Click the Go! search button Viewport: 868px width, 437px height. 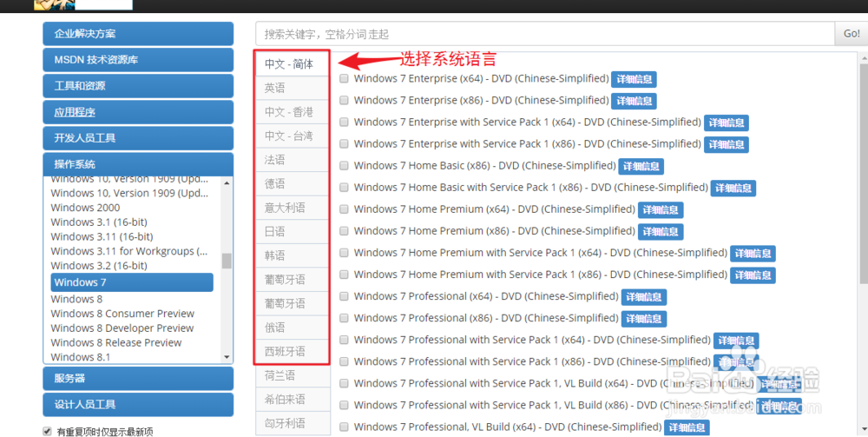pyautogui.click(x=851, y=34)
